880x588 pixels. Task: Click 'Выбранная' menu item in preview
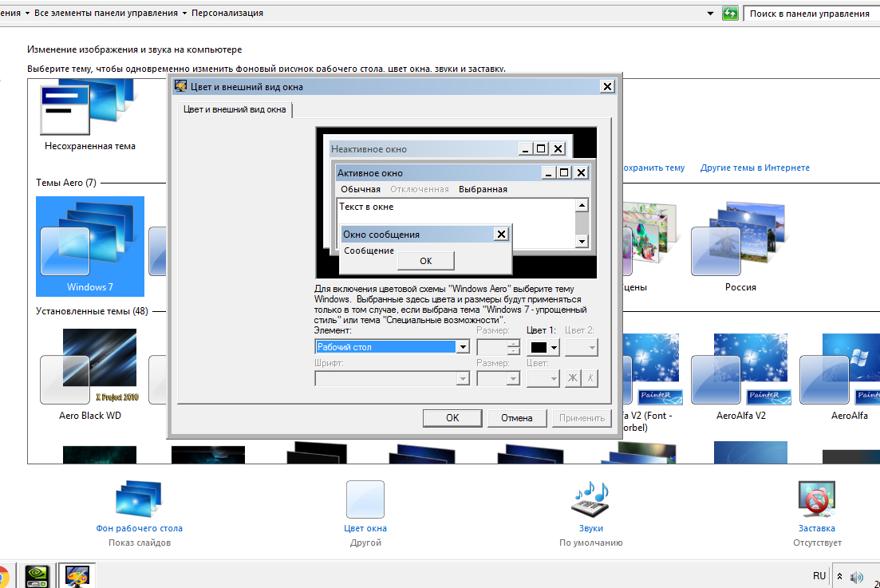point(483,190)
